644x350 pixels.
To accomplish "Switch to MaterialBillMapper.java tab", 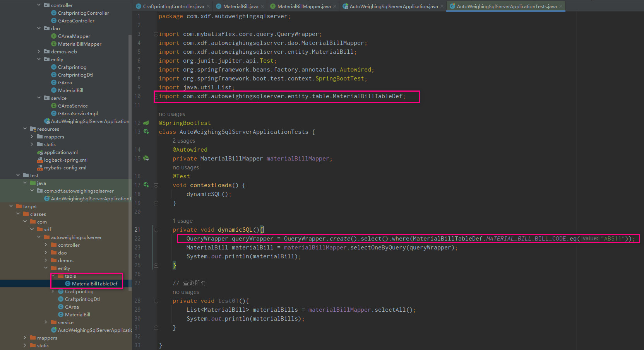I will pyautogui.click(x=304, y=7).
